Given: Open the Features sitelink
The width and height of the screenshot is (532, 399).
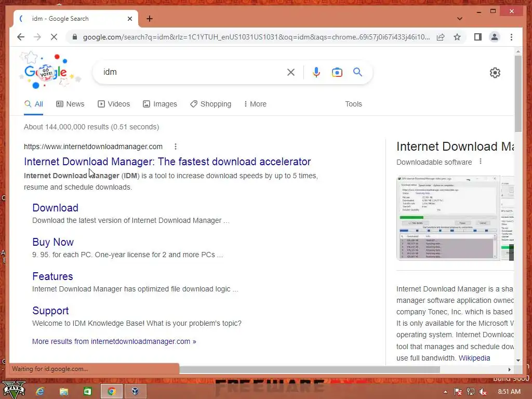Looking at the screenshot, I should tap(52, 276).
